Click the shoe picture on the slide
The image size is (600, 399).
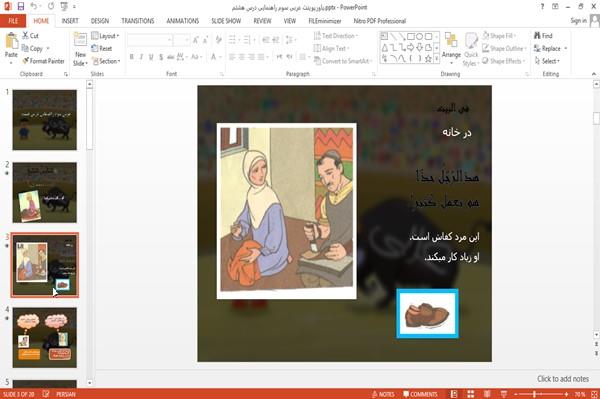427,314
